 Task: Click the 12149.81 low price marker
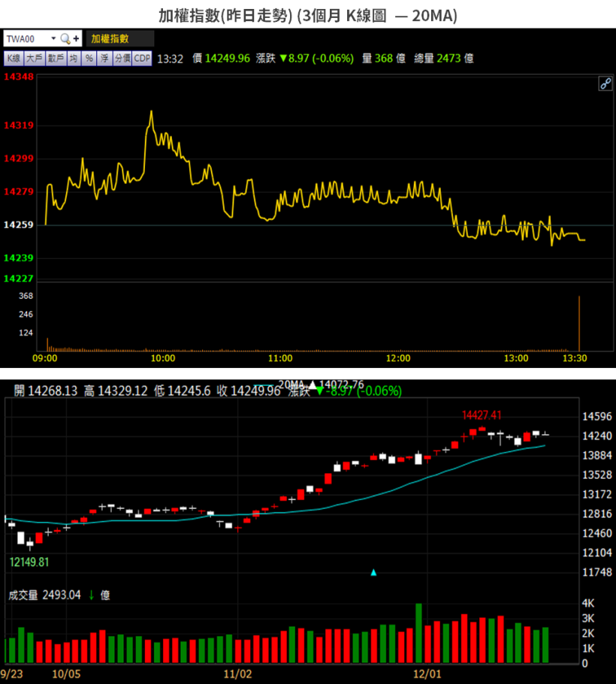(x=29, y=562)
